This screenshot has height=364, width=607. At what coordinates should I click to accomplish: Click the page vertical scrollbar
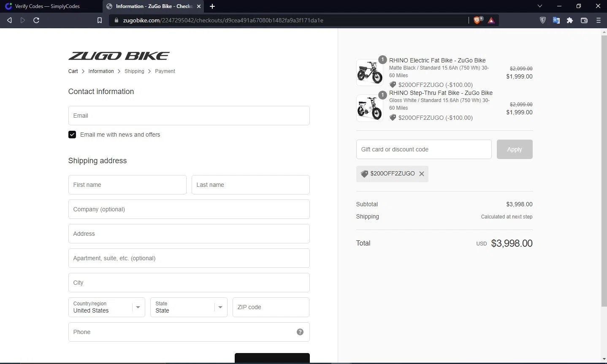(x=604, y=171)
